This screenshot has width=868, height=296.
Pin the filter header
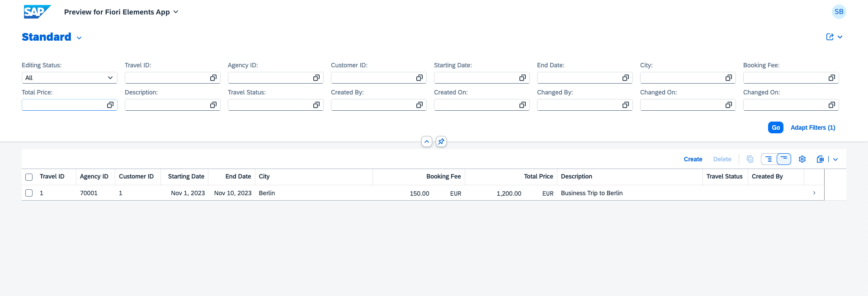(x=441, y=142)
